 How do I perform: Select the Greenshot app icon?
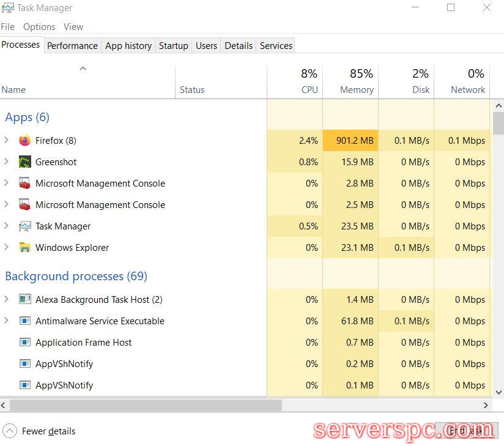click(24, 162)
